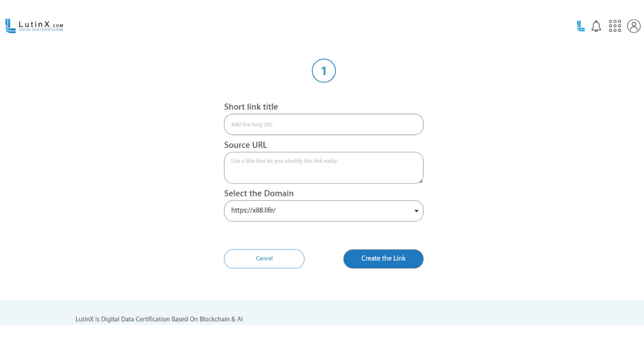This screenshot has width=644, height=338.
Task: Open the notifications bell
Action: tap(596, 26)
